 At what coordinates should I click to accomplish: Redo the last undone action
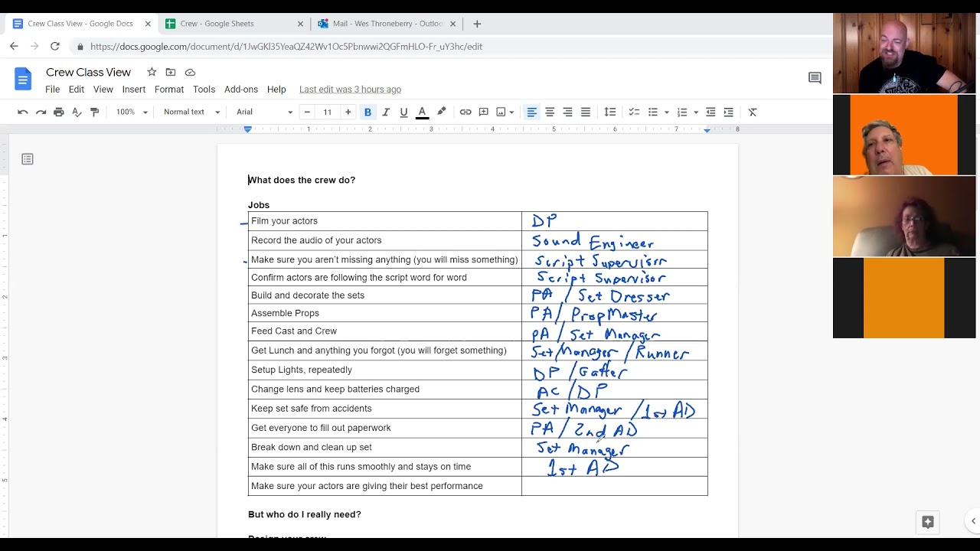click(41, 112)
